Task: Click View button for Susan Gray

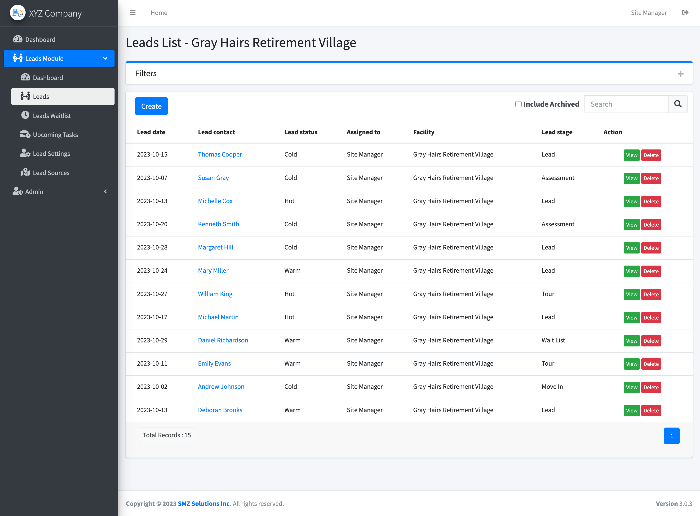Action: point(631,178)
